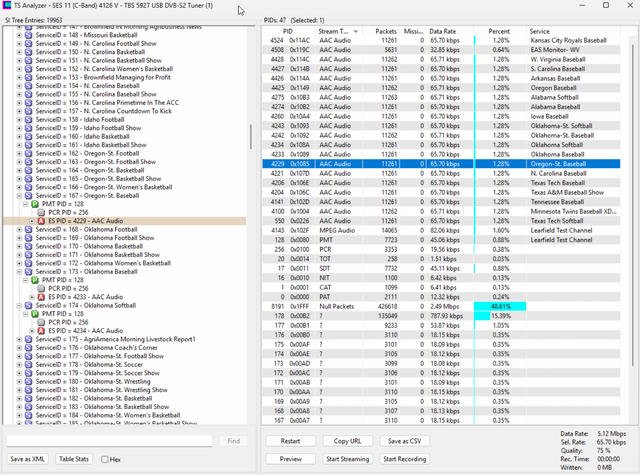
Task: Sort by the Missing column header
Action: click(413, 31)
